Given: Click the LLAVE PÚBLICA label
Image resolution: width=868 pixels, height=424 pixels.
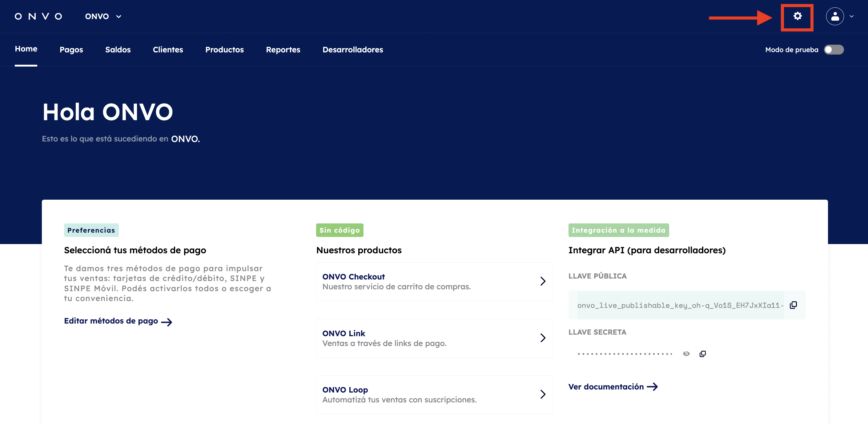Looking at the screenshot, I should (x=597, y=276).
